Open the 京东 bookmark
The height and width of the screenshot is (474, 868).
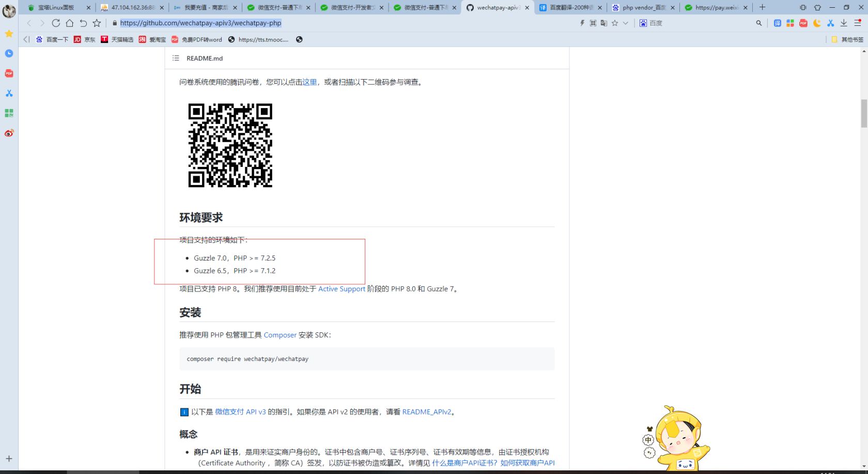click(x=84, y=39)
